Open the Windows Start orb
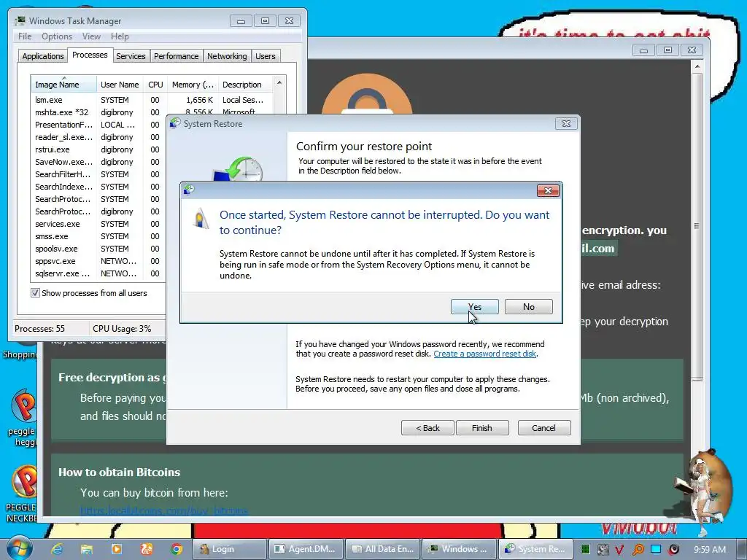 (18, 548)
